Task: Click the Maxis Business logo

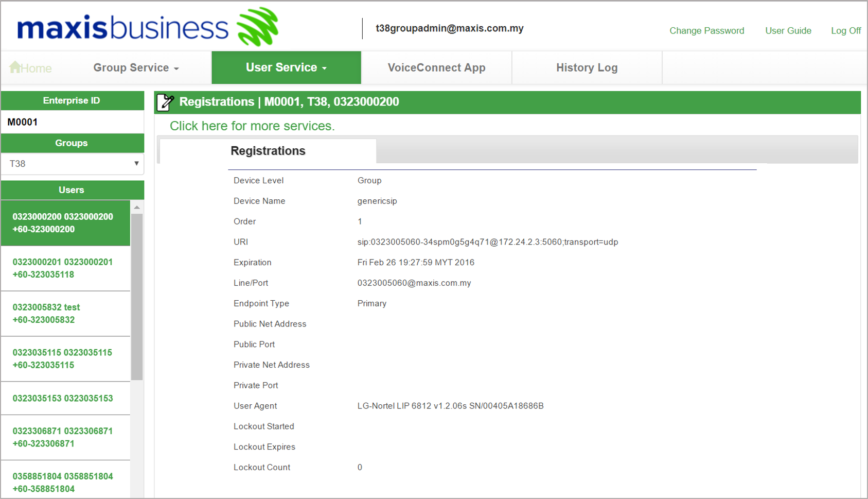Action: [148, 27]
